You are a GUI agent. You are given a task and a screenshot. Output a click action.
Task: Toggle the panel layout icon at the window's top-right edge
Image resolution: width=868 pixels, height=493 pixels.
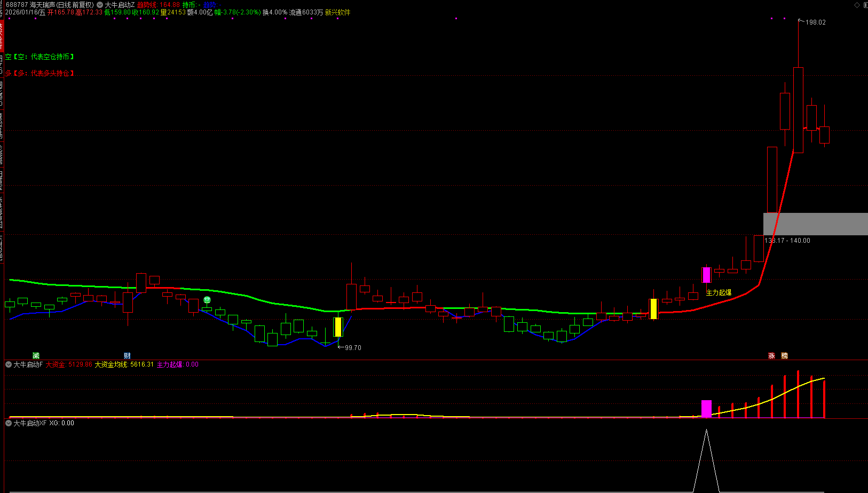click(x=865, y=5)
